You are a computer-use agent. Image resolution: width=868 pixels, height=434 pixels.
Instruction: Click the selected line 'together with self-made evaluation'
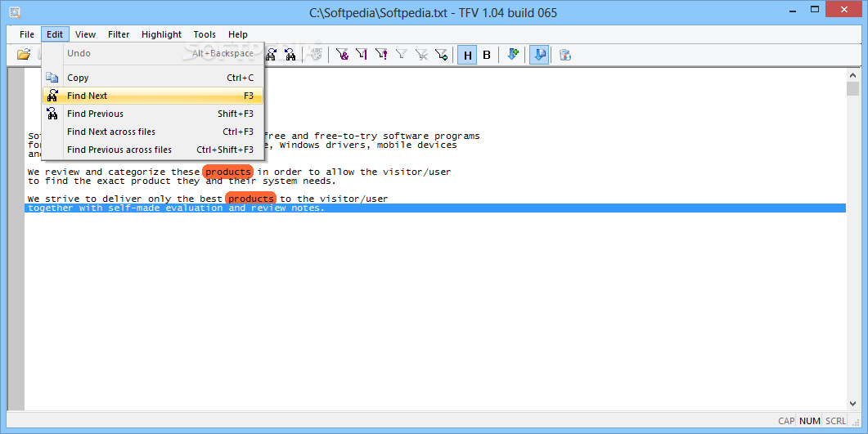point(435,208)
